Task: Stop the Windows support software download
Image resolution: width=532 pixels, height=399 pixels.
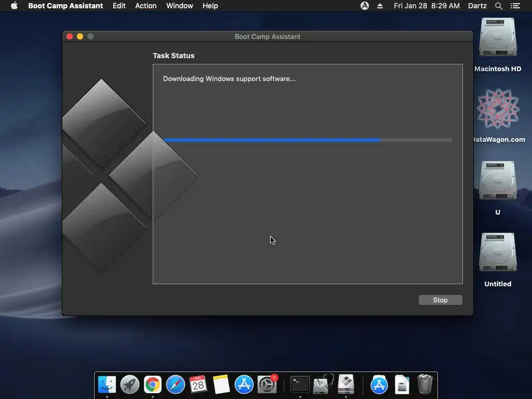Action: click(x=440, y=300)
